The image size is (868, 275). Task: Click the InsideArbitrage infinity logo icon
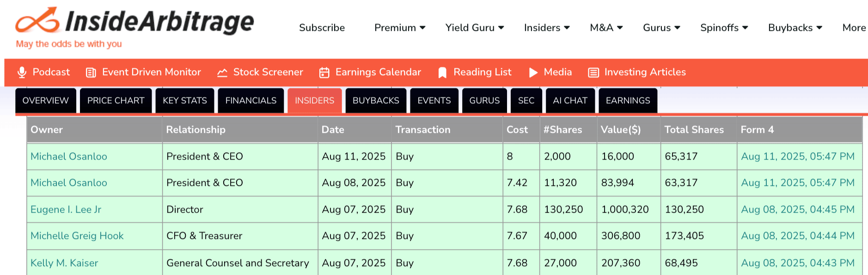click(38, 20)
